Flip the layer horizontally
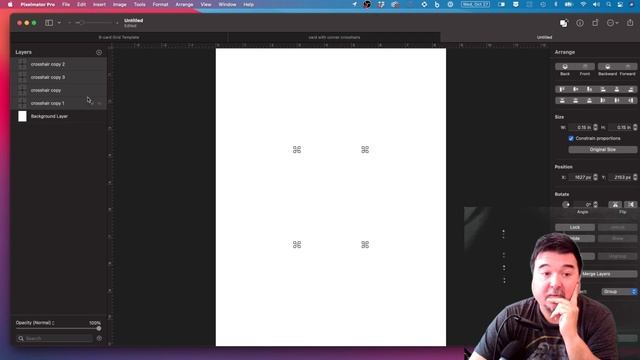This screenshot has height=360, width=640. pyautogui.click(x=615, y=204)
